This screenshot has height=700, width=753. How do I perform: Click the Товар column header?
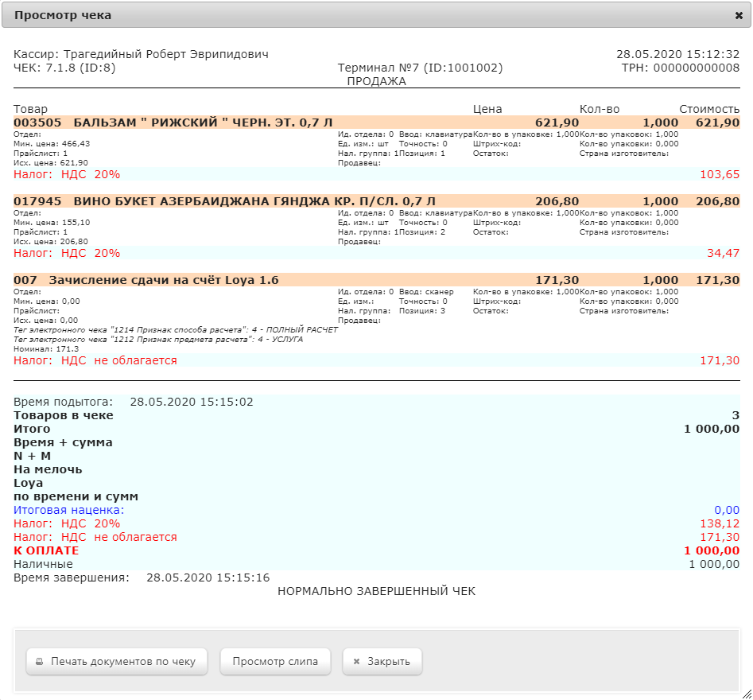30,109
